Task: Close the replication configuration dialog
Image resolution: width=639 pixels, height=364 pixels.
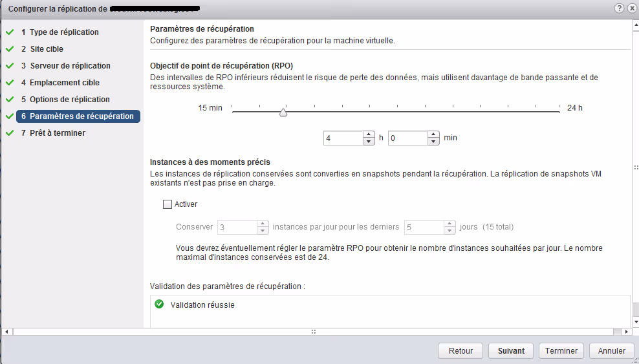Action: tap(631, 8)
